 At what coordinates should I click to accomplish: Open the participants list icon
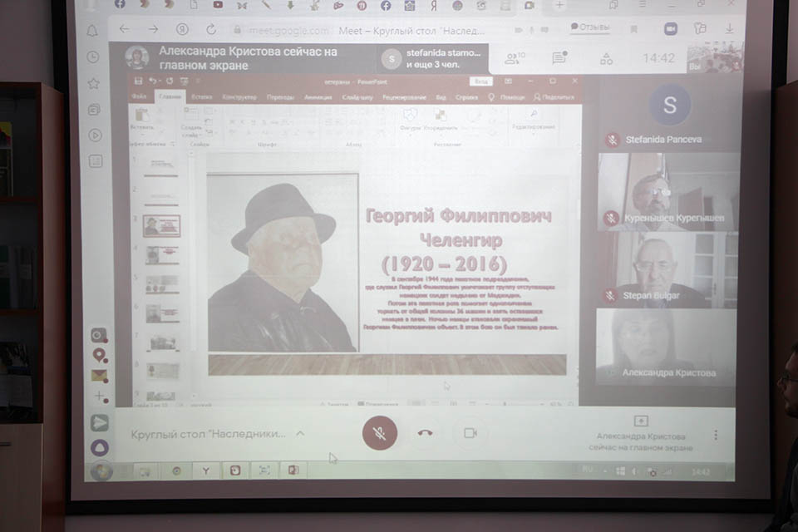(x=515, y=58)
